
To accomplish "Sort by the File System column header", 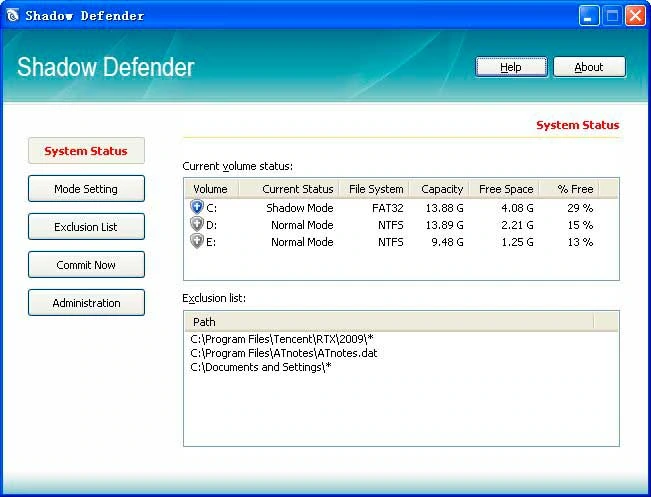I will (376, 189).
